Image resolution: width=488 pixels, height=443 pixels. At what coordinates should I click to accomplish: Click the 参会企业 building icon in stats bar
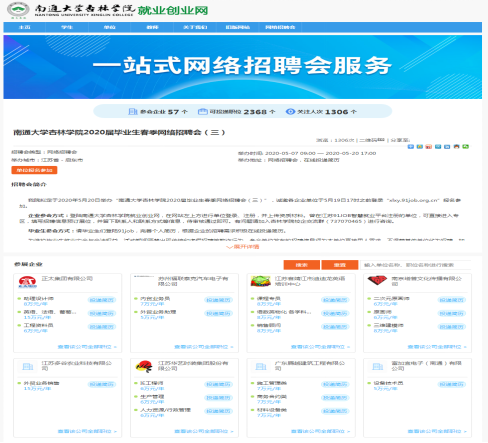[133, 112]
